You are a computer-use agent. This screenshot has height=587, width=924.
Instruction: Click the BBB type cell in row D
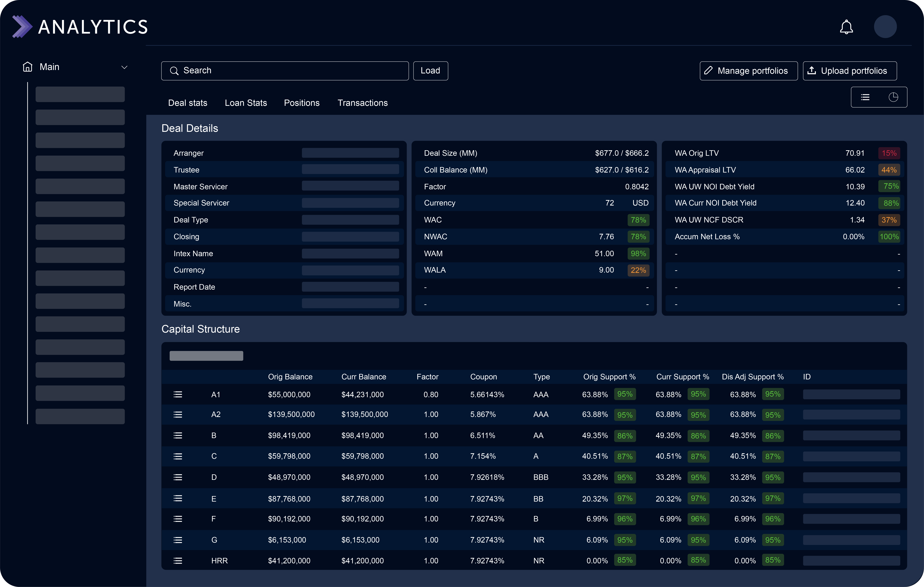pyautogui.click(x=541, y=477)
